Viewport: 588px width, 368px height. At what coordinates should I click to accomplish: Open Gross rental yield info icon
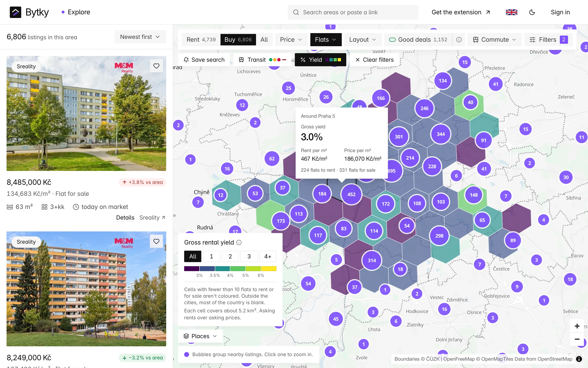tap(239, 242)
